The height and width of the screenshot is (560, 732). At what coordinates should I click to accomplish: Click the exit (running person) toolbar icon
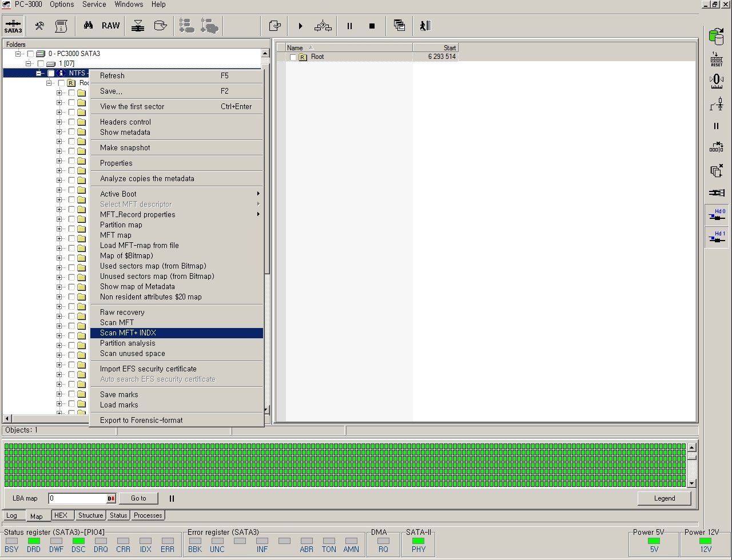[425, 26]
